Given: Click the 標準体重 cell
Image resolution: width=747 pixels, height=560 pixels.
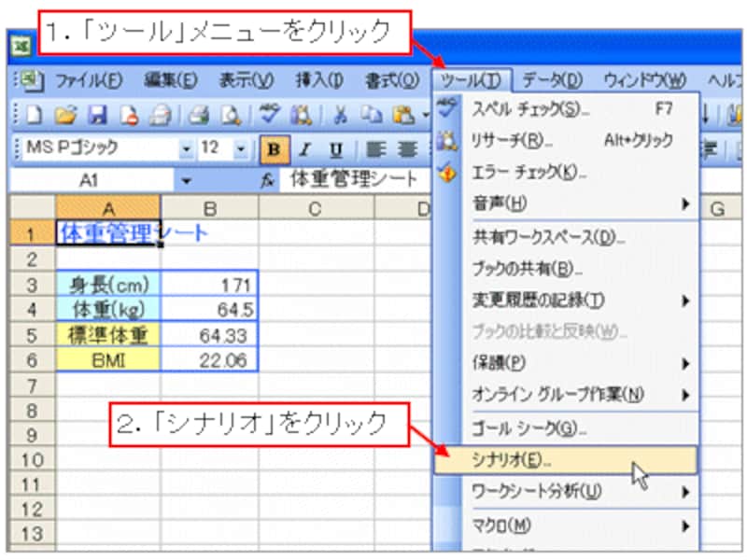Looking at the screenshot, I should 108,335.
